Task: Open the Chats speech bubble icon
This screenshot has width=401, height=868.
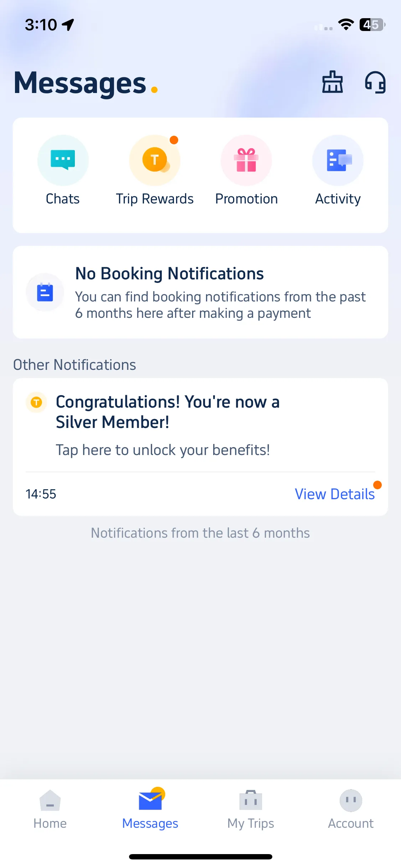Action: point(63,160)
